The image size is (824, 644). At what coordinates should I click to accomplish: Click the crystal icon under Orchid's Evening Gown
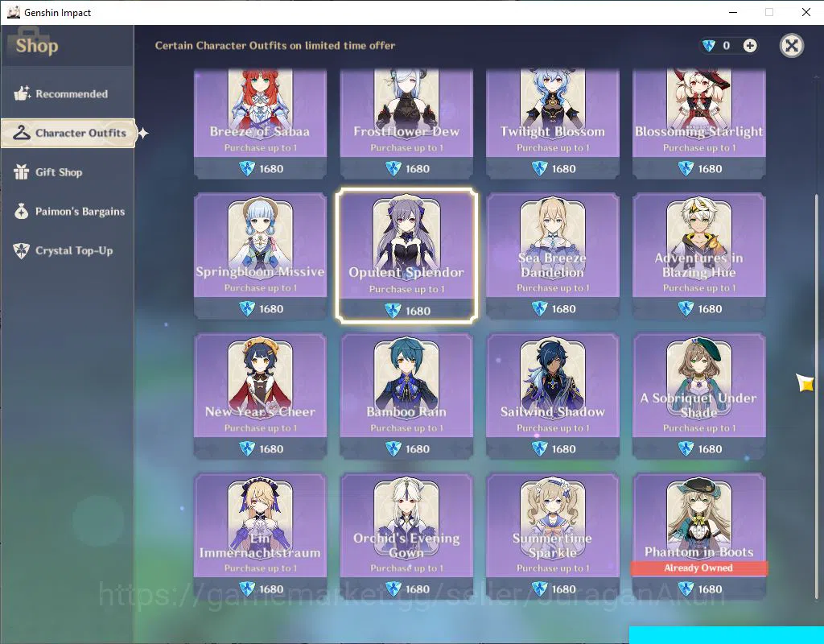pos(393,589)
